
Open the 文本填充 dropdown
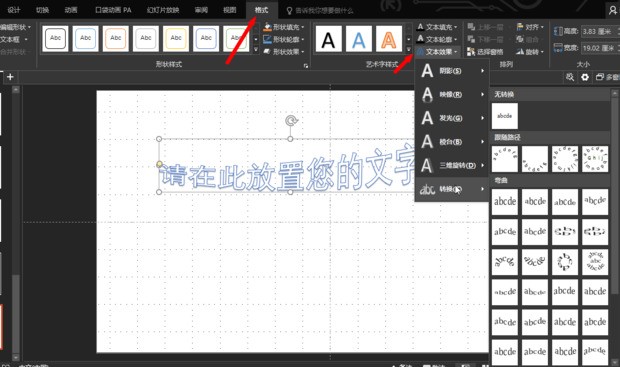coord(437,27)
